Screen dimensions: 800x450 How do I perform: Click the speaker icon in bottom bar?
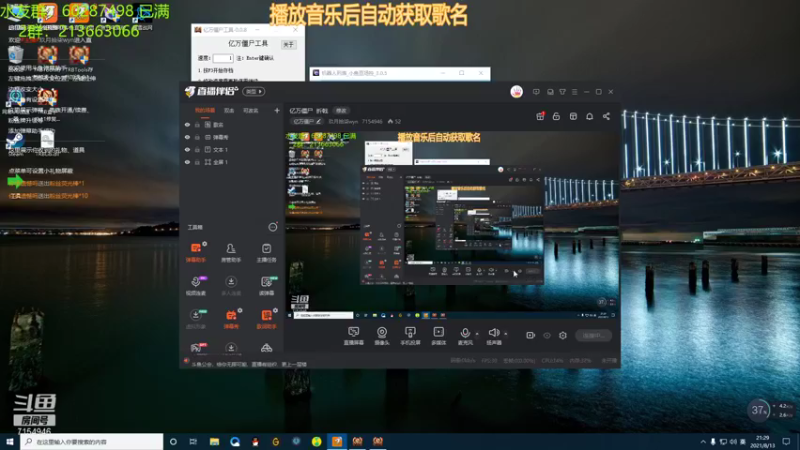493,333
